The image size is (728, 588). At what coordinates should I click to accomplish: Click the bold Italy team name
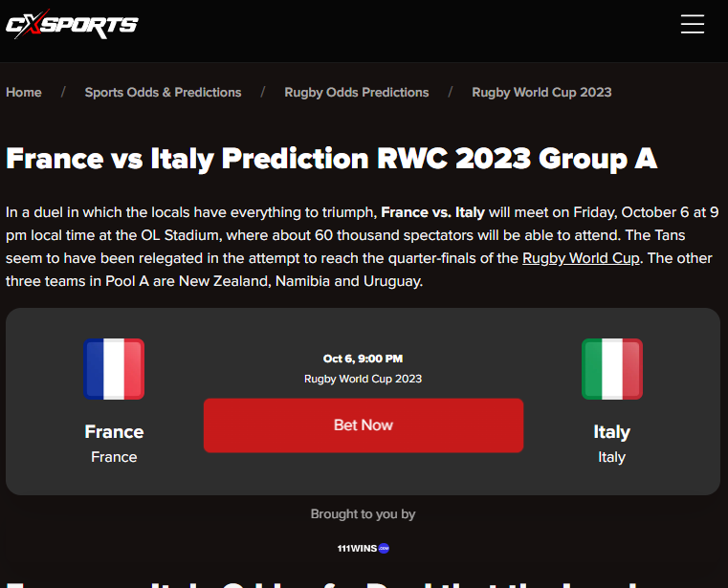click(x=611, y=432)
